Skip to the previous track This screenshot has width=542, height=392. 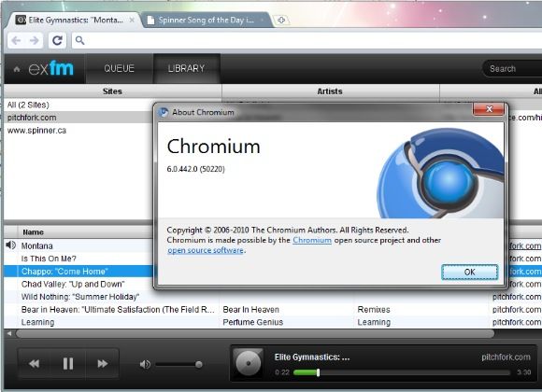coord(34,364)
